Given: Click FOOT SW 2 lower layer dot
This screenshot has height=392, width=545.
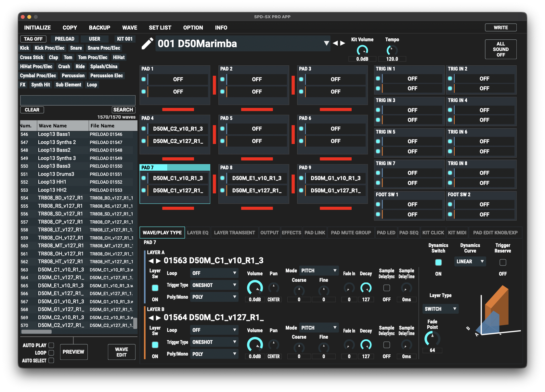Looking at the screenshot, I should click(450, 214).
